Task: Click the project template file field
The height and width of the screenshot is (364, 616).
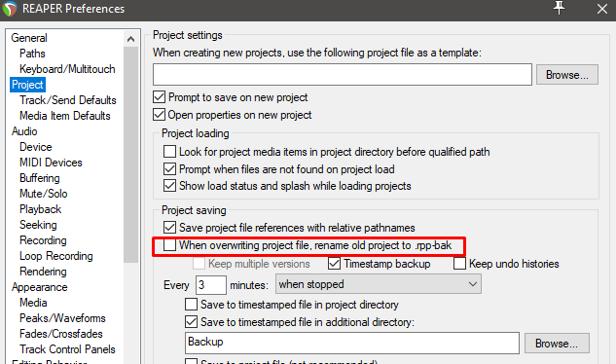Action: (343, 74)
